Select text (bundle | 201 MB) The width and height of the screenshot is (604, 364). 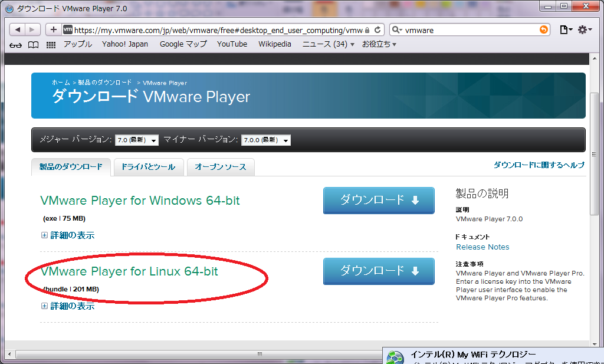71,289
